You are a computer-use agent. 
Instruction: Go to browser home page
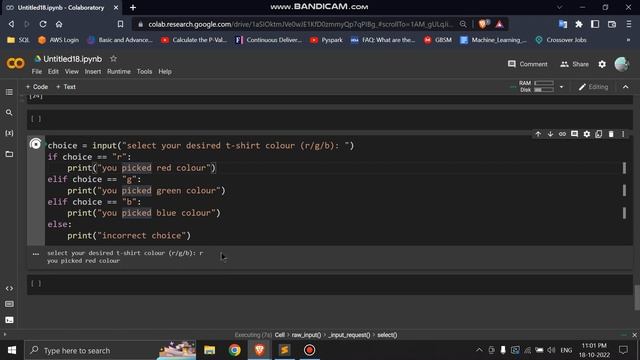(59, 24)
